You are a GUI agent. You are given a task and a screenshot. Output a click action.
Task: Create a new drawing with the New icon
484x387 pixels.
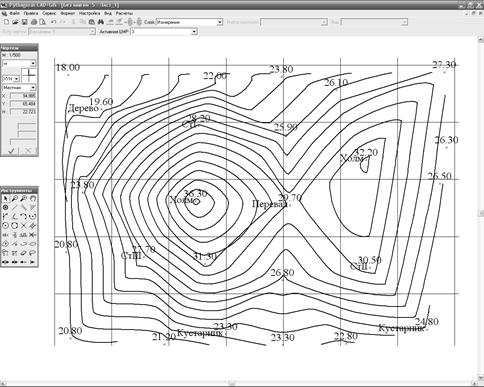[6, 22]
